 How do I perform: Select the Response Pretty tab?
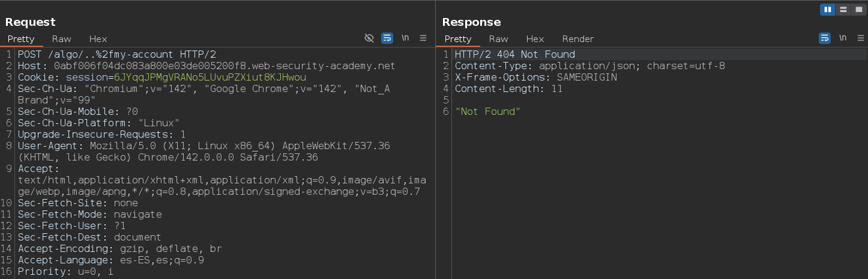(x=458, y=39)
